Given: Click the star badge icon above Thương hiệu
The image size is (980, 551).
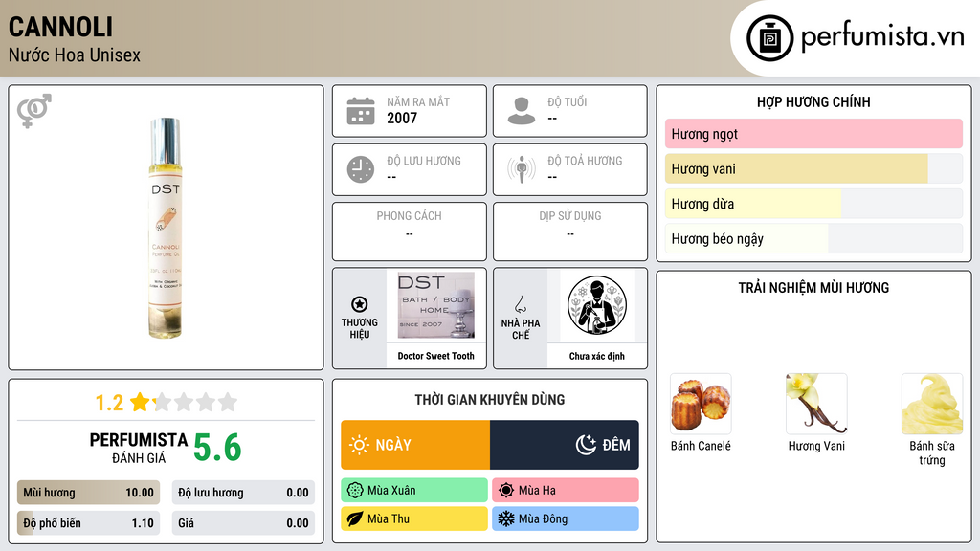Looking at the screenshot, I should pyautogui.click(x=360, y=304).
